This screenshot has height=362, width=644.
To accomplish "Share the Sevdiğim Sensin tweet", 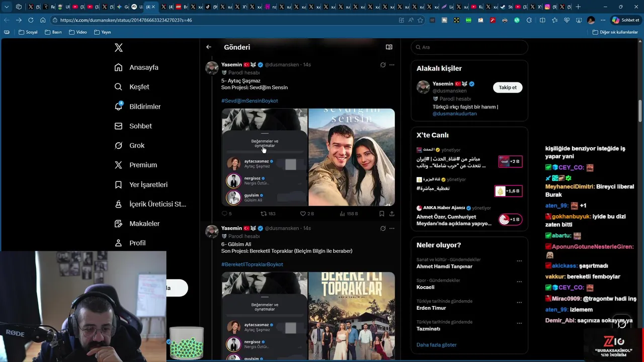I will [392, 214].
